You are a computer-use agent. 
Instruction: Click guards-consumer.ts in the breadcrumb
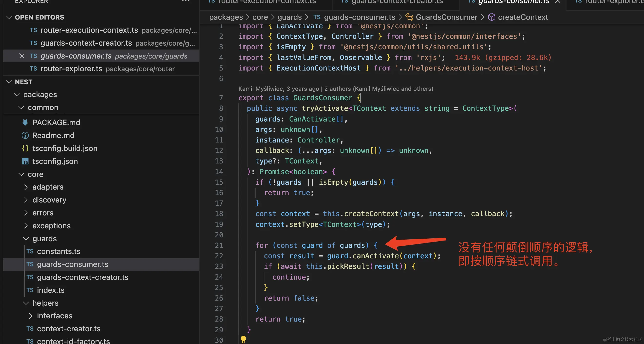point(360,17)
